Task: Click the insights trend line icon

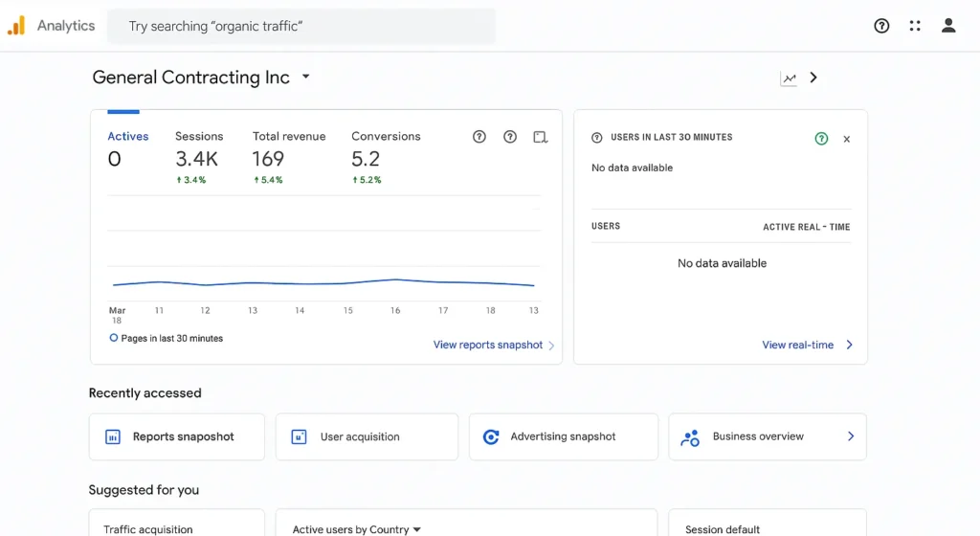Action: (789, 78)
